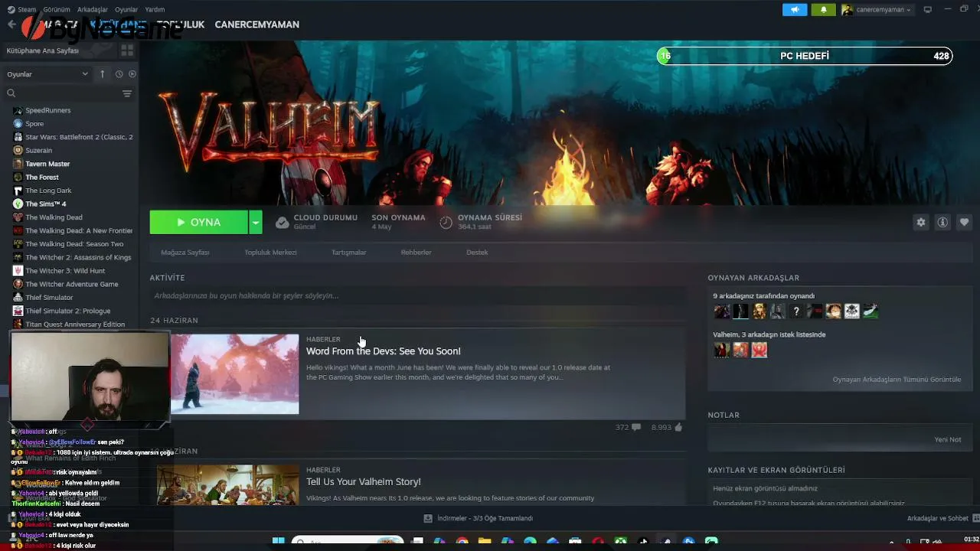Screen dimensions: 980x551
Task: Open game info icon
Action: [x=942, y=222]
